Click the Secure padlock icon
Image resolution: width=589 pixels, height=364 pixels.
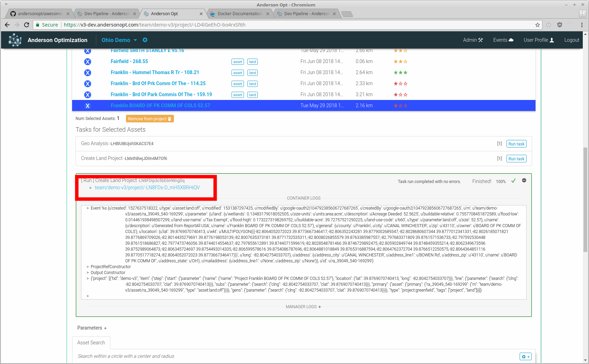pyautogui.click(x=38, y=25)
